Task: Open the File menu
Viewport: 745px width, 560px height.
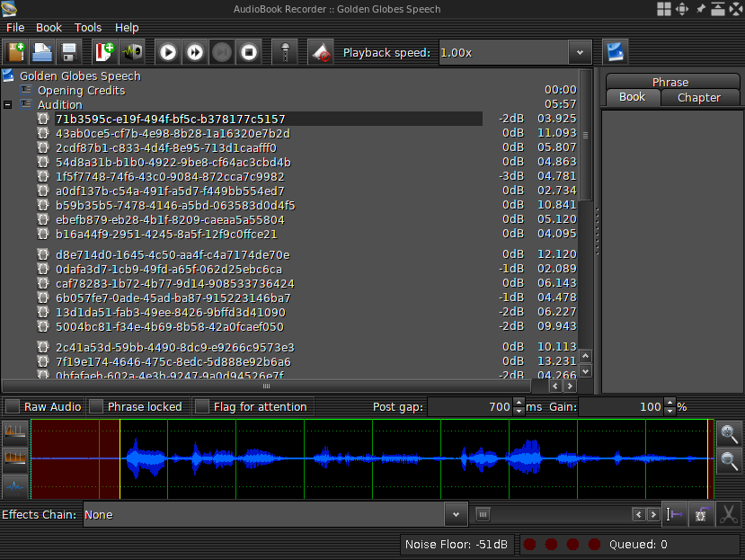Action: 15,28
